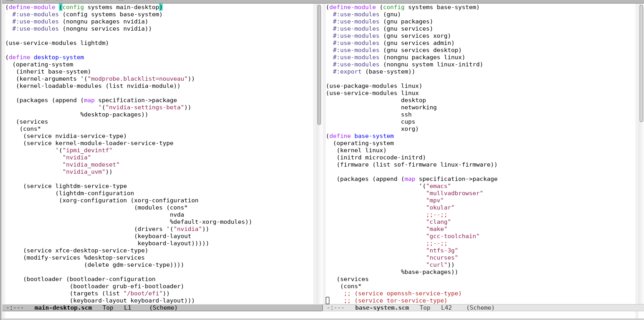Place cursor on base-system definition name
Screen dimensions: 644x320
[x=374, y=136]
